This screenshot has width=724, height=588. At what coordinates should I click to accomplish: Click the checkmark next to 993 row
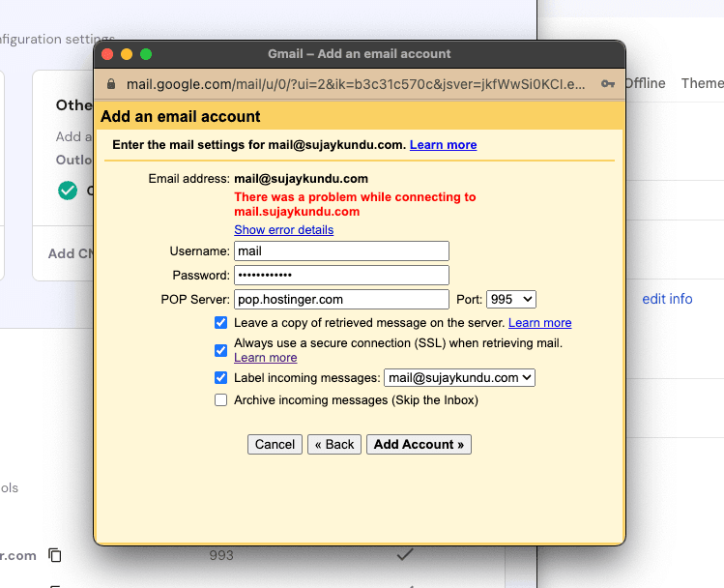click(405, 554)
